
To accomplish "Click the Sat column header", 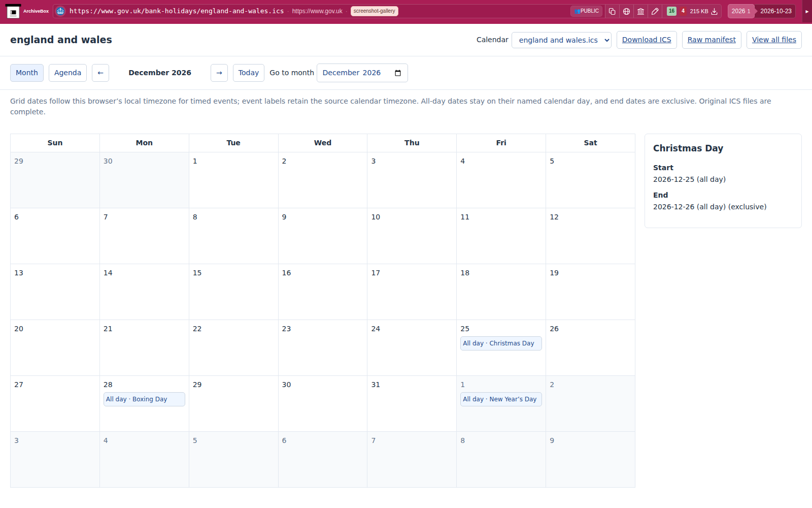I will [x=590, y=143].
